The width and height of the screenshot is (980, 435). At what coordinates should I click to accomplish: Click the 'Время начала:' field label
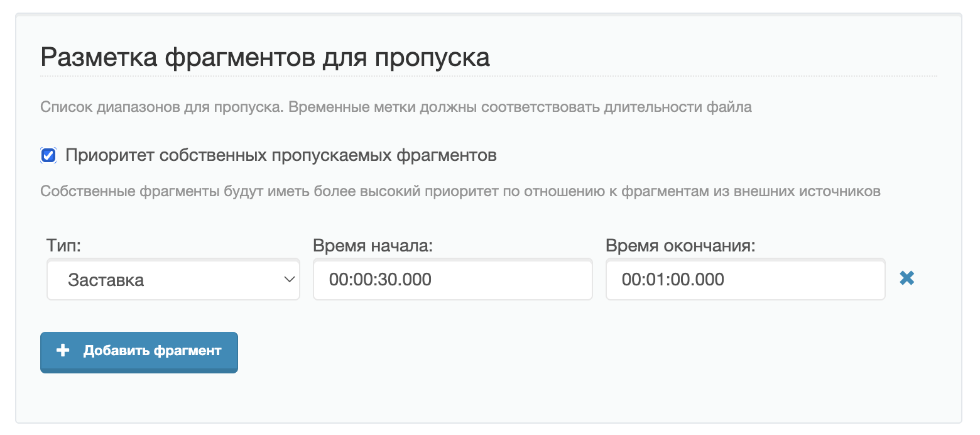[373, 245]
